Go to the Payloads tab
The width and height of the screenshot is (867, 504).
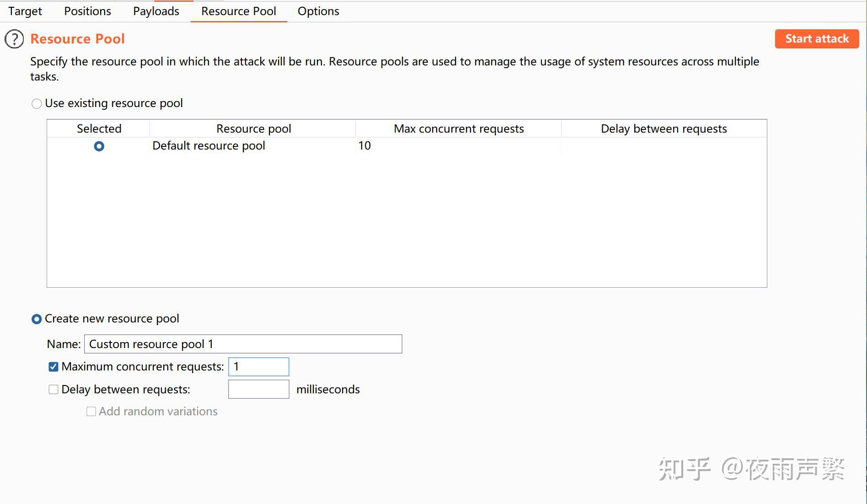pos(156,11)
